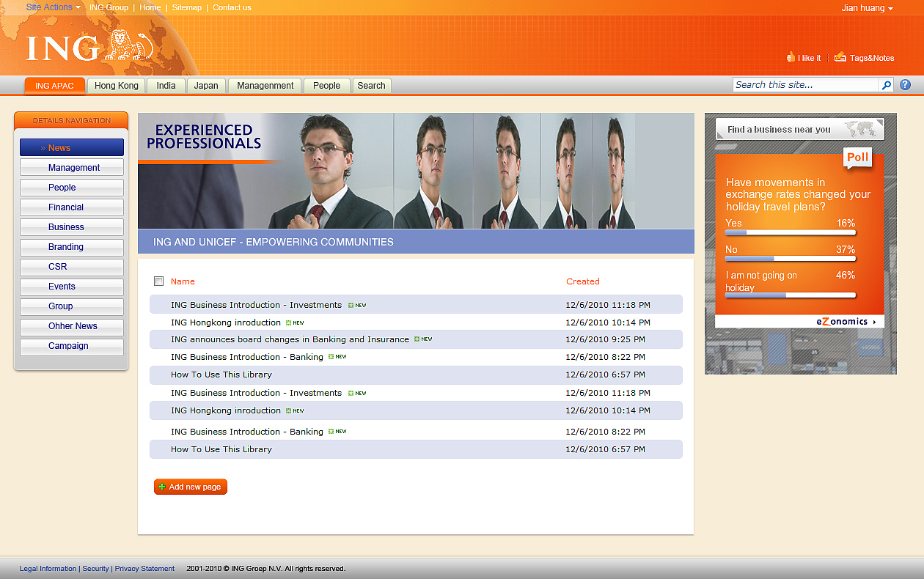Click the arrow next to eZonomics
This screenshot has height=579, width=924.
tap(874, 322)
